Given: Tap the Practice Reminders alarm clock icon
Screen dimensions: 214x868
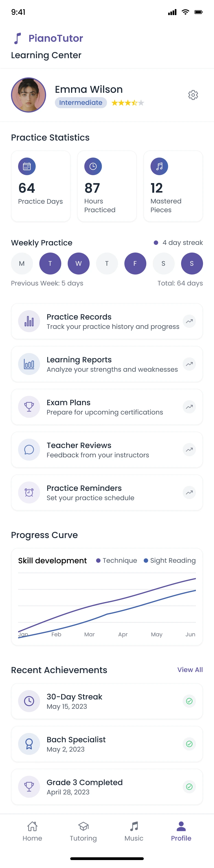Looking at the screenshot, I should [29, 492].
